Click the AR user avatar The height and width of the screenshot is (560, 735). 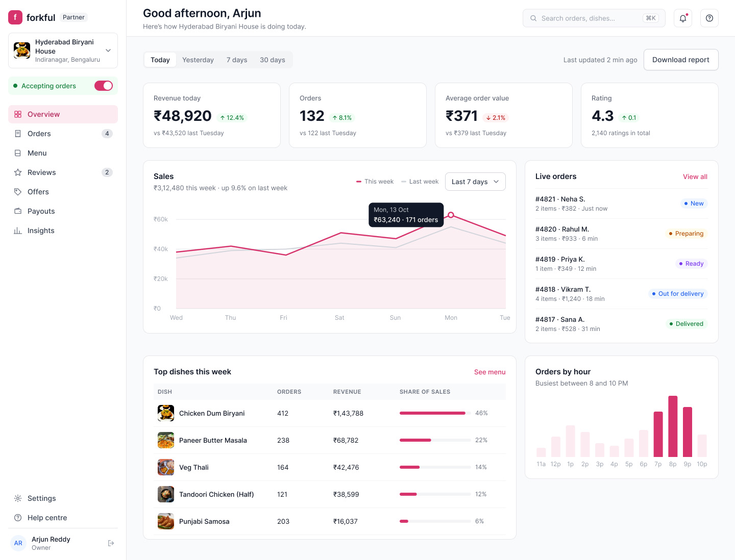(18, 543)
